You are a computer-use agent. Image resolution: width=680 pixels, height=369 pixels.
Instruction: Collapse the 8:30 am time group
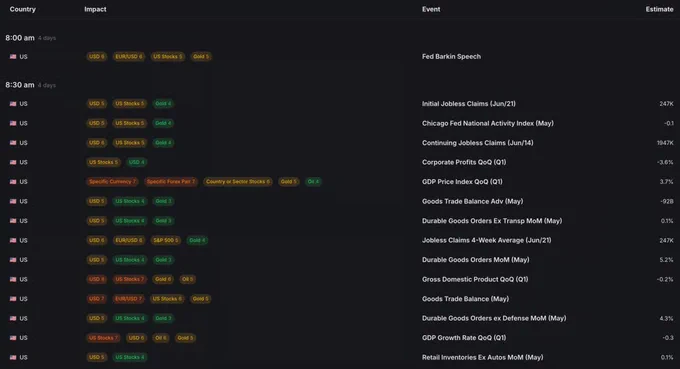(20, 85)
